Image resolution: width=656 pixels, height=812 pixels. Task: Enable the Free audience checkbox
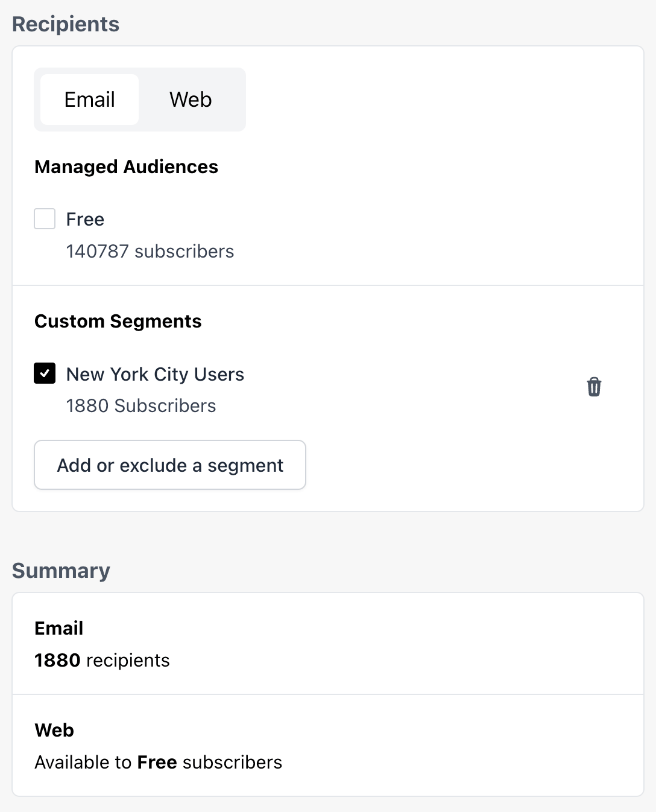click(x=45, y=219)
